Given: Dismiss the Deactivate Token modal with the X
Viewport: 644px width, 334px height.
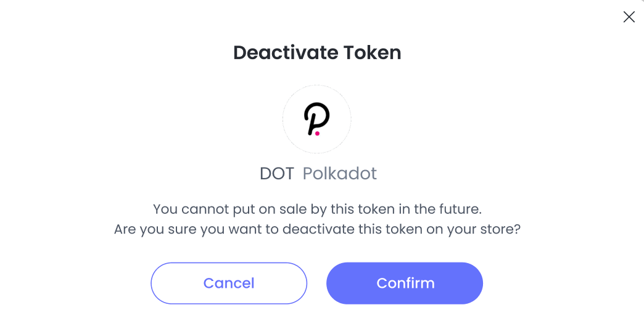Looking at the screenshot, I should [629, 17].
